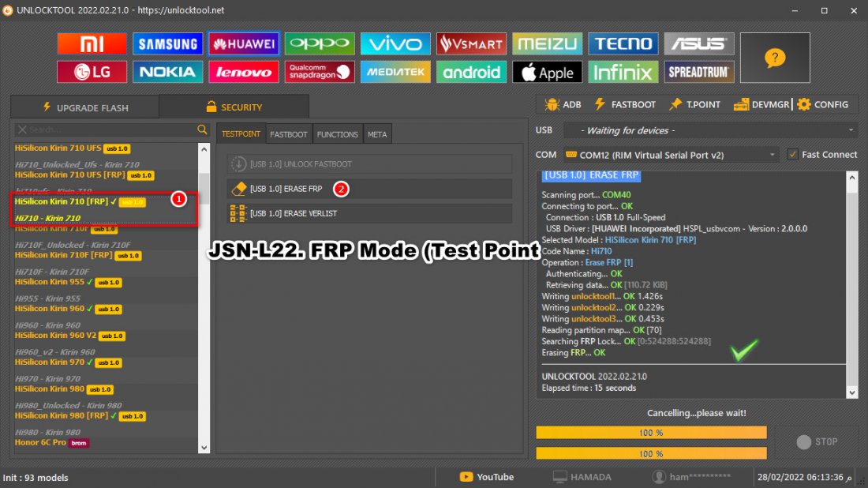Open Fastboot tools from top toolbar

point(625,105)
